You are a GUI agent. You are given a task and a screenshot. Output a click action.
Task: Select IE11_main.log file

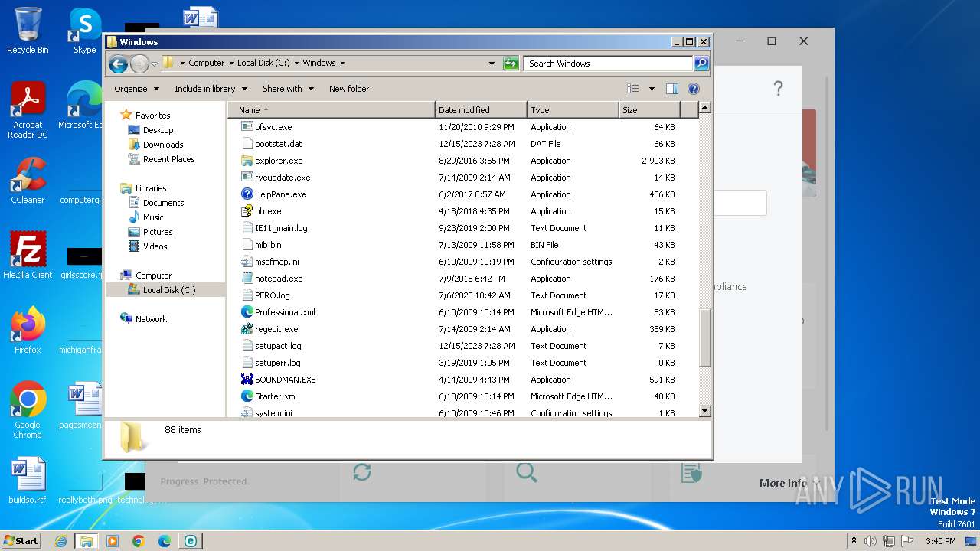tap(281, 228)
